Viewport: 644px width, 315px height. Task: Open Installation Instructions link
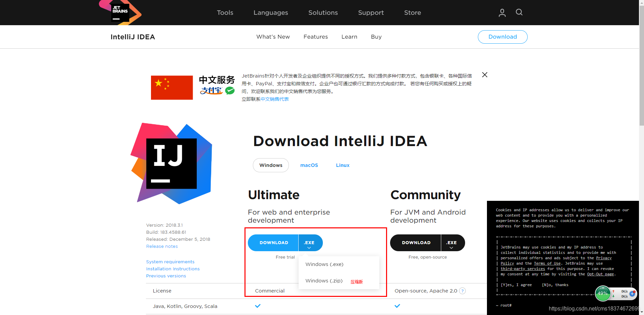173,269
